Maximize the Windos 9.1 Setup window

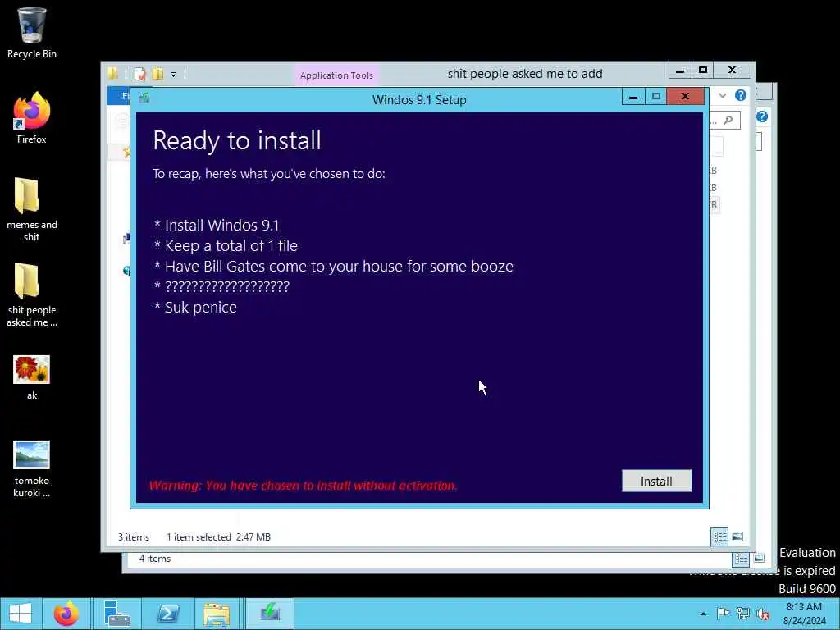[656, 97]
